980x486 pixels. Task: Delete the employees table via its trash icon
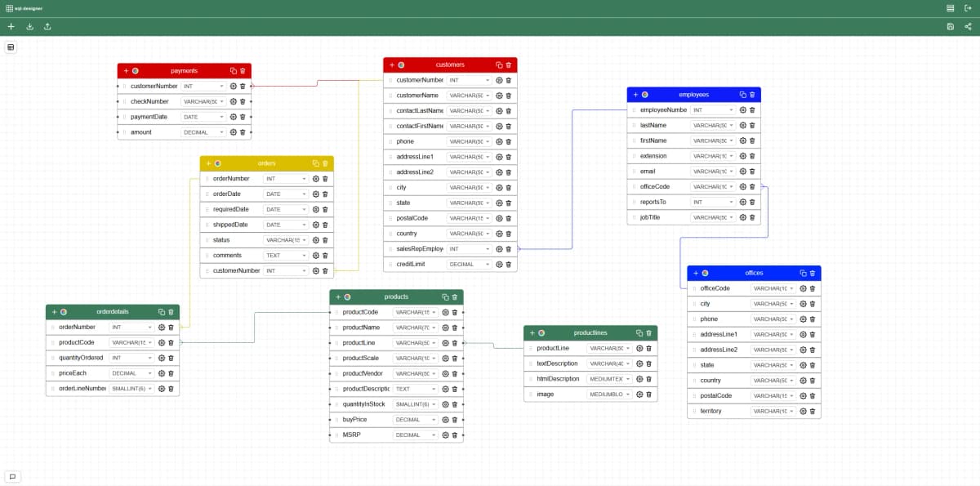coord(752,95)
